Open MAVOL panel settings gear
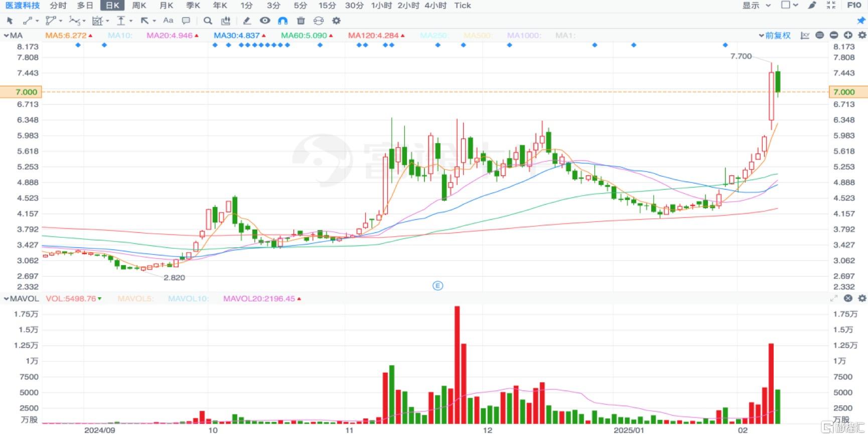 pos(862,298)
